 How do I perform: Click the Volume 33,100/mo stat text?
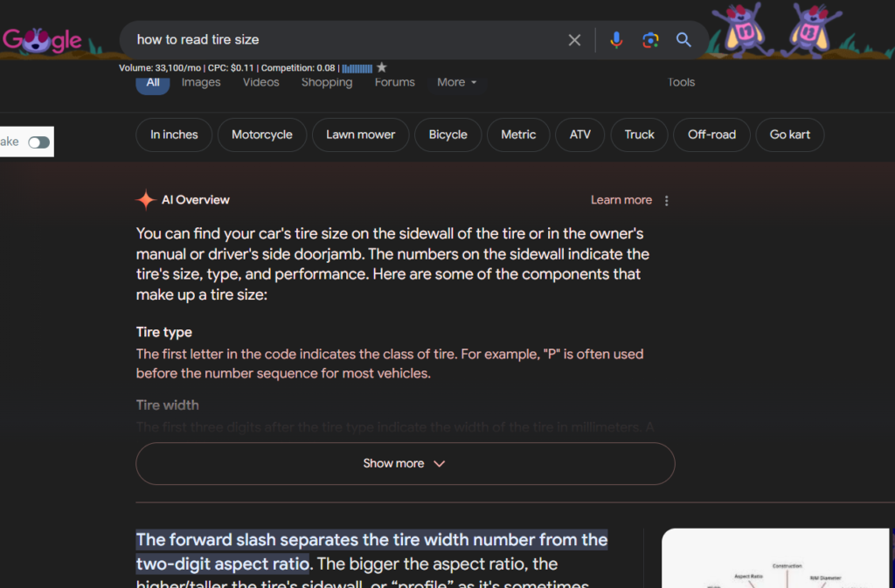(x=160, y=68)
